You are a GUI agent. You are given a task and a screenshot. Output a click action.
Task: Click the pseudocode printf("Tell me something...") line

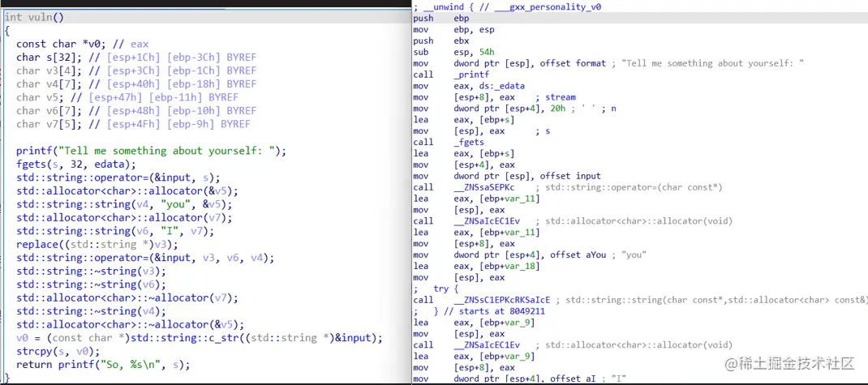click(x=151, y=151)
